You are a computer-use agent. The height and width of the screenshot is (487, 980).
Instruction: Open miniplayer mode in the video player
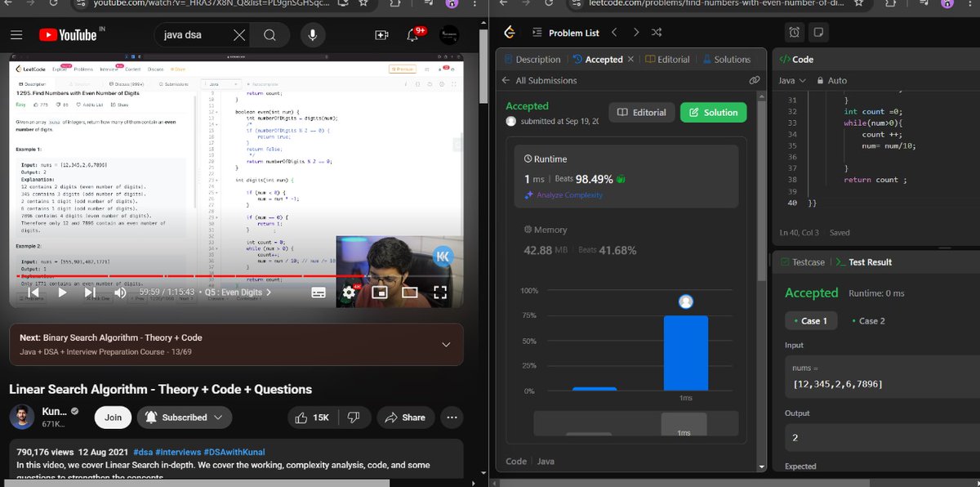coord(381,293)
